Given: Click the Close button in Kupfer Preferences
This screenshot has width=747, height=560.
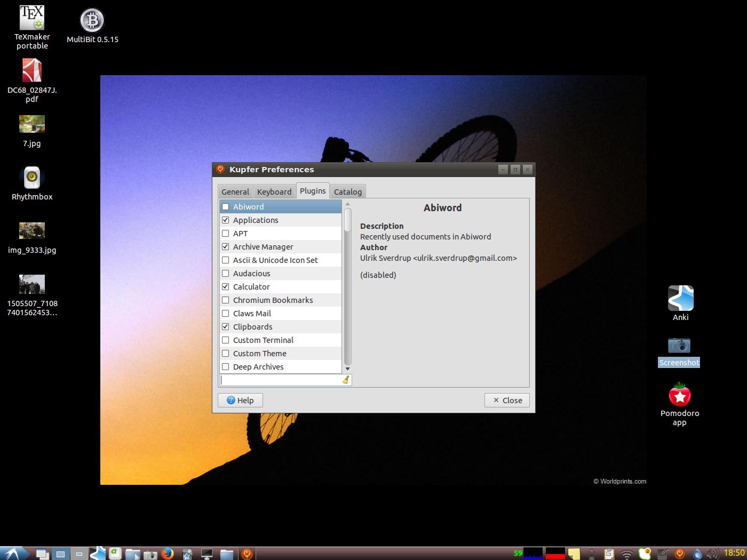Looking at the screenshot, I should (507, 401).
